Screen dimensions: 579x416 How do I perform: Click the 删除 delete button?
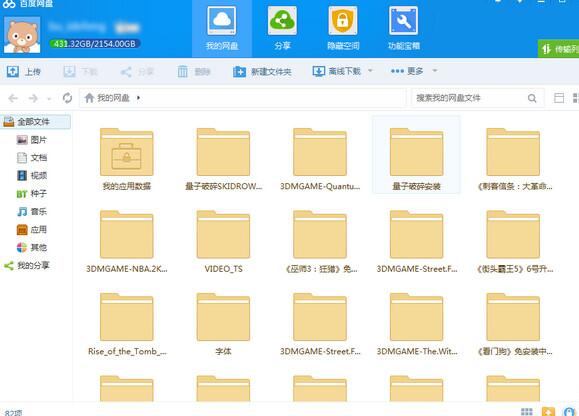point(194,71)
